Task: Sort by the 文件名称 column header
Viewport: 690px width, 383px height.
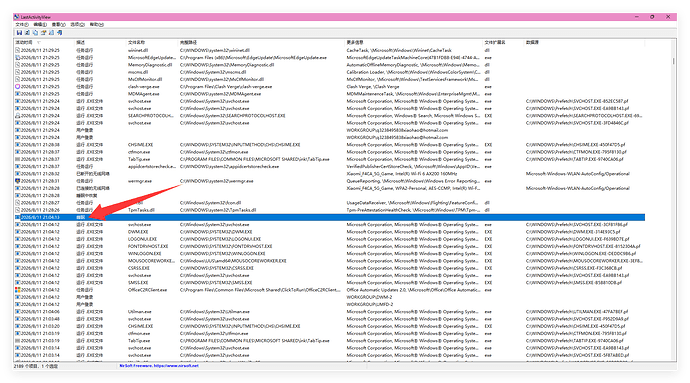Action: [136, 43]
